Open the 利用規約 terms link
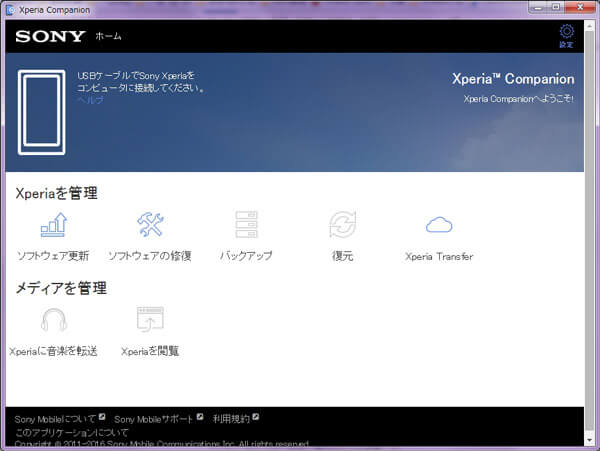The width and height of the screenshot is (600, 451). pos(231,419)
